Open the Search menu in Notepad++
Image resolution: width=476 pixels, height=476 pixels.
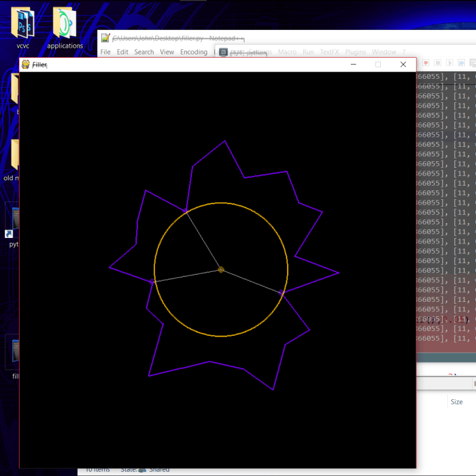pyautogui.click(x=144, y=52)
